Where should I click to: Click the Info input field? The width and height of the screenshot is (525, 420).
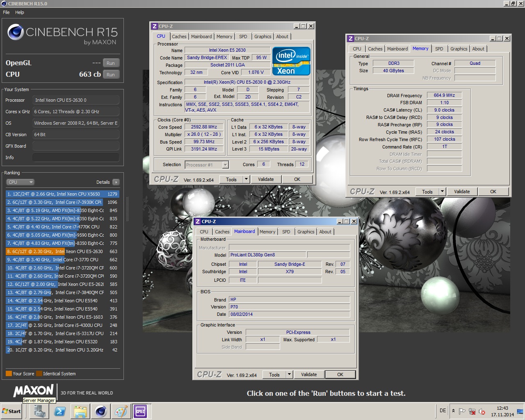[76, 157]
